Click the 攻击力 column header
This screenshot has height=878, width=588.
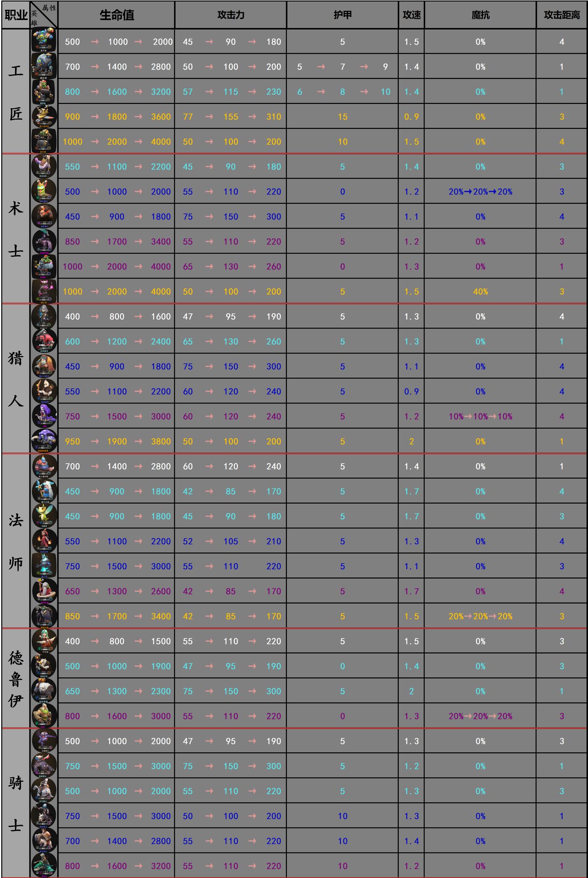pos(231,15)
